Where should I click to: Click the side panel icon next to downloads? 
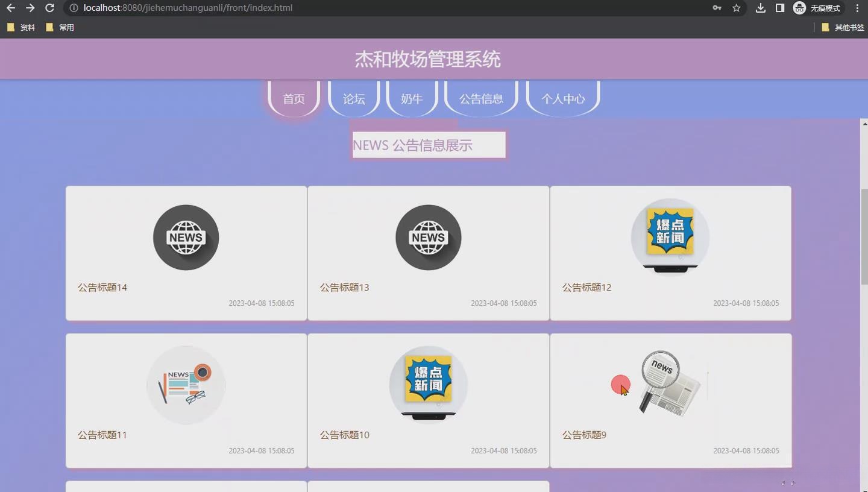[x=780, y=8]
